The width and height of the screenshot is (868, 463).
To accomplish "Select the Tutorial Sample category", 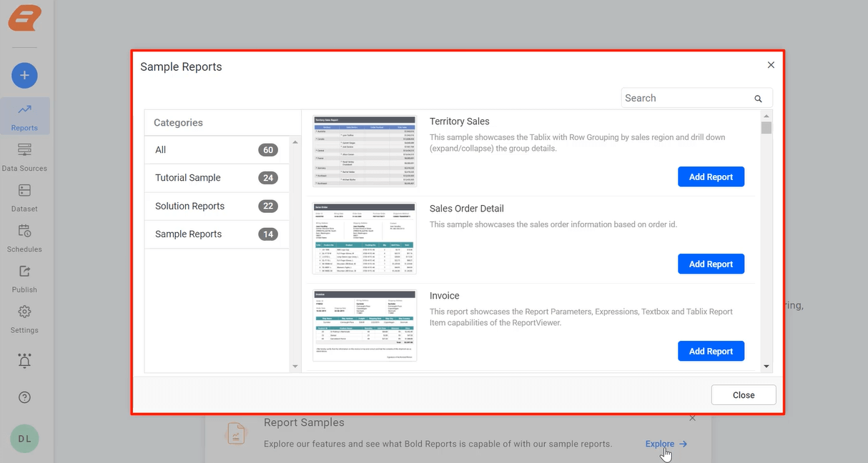I will tap(217, 178).
